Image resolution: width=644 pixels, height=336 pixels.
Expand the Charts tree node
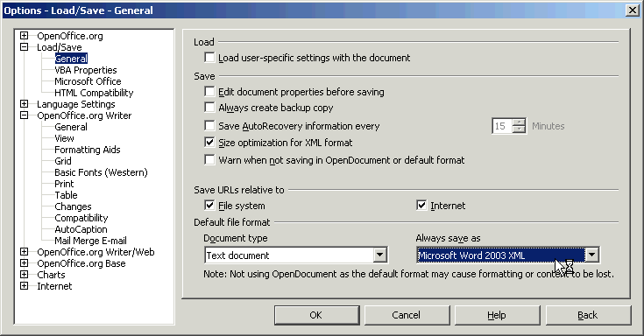tap(25, 275)
